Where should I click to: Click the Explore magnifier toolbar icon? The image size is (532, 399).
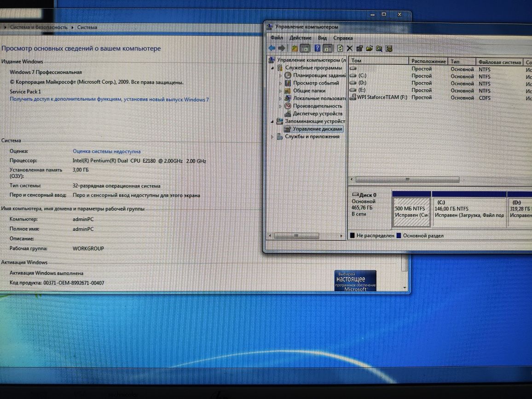click(379, 49)
